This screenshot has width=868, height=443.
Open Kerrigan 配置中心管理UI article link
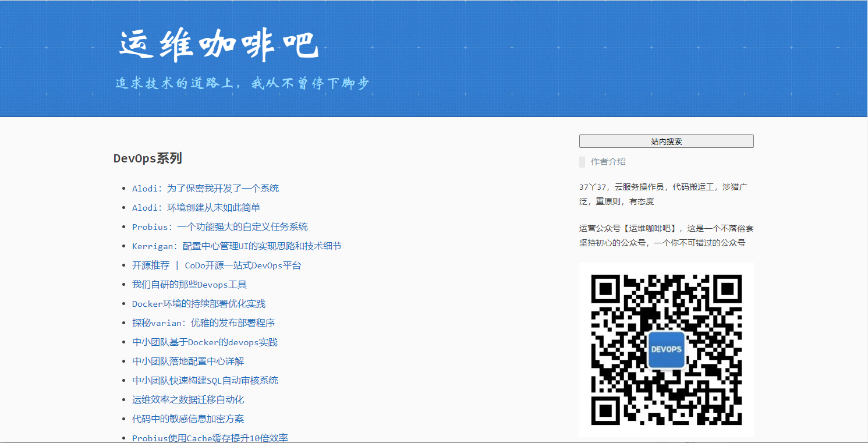(x=236, y=246)
